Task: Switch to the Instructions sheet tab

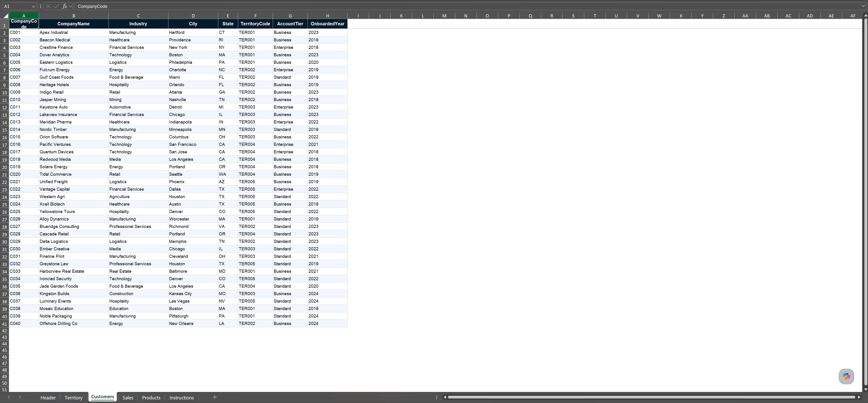Action: point(182,398)
